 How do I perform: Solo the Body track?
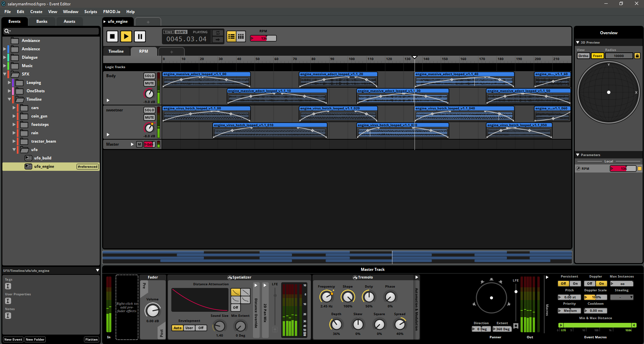149,76
